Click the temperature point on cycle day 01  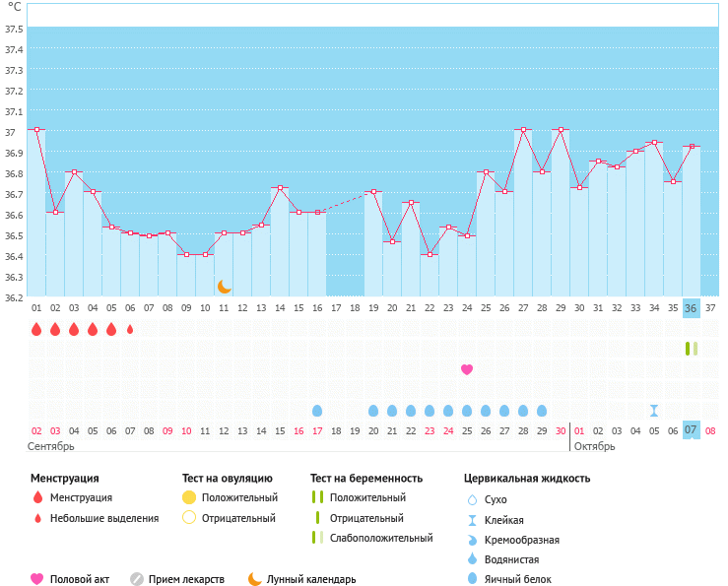click(x=36, y=129)
